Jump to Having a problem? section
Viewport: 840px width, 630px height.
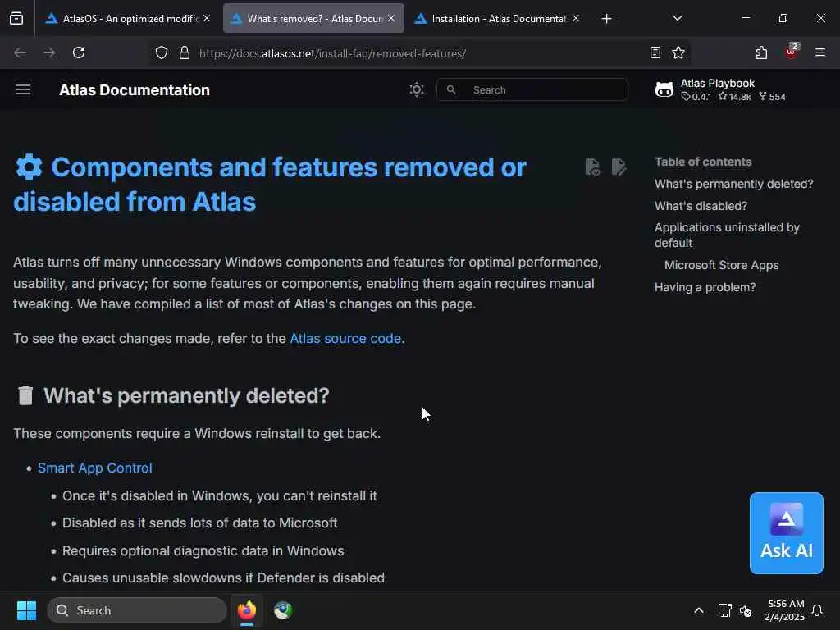tap(705, 287)
